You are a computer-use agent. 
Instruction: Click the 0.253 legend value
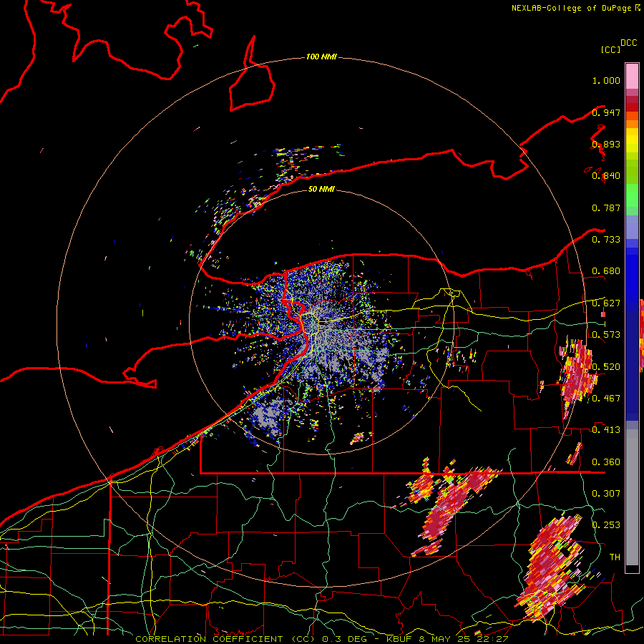point(606,525)
